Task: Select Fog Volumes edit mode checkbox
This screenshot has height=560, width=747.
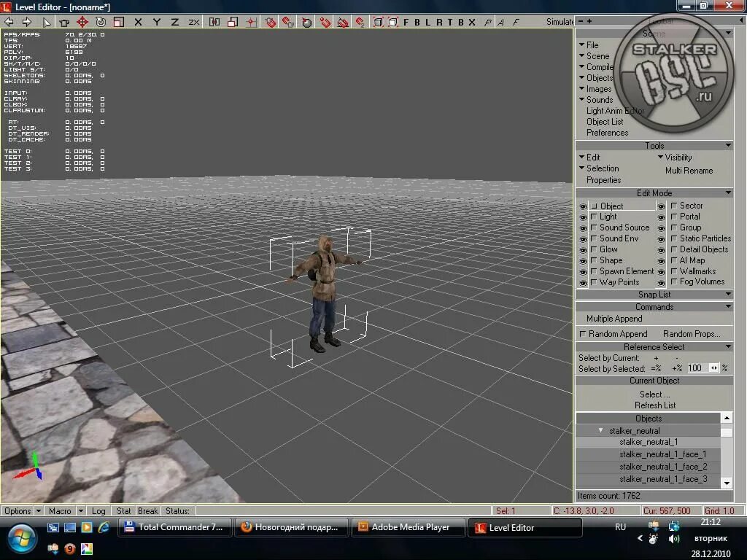Action: 673,282
